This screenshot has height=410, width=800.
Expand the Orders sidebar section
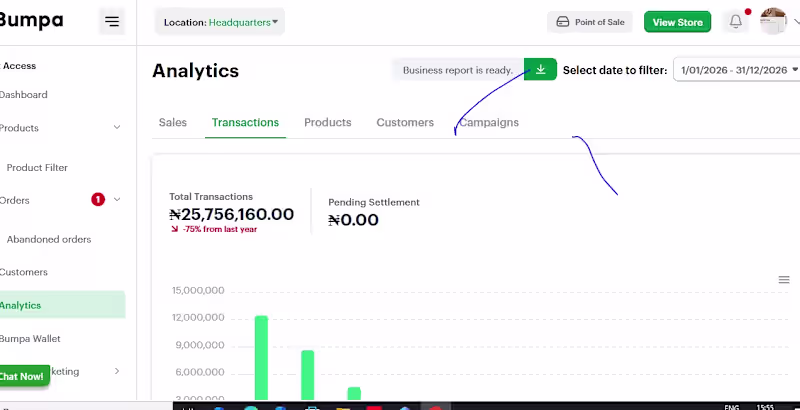click(x=117, y=199)
